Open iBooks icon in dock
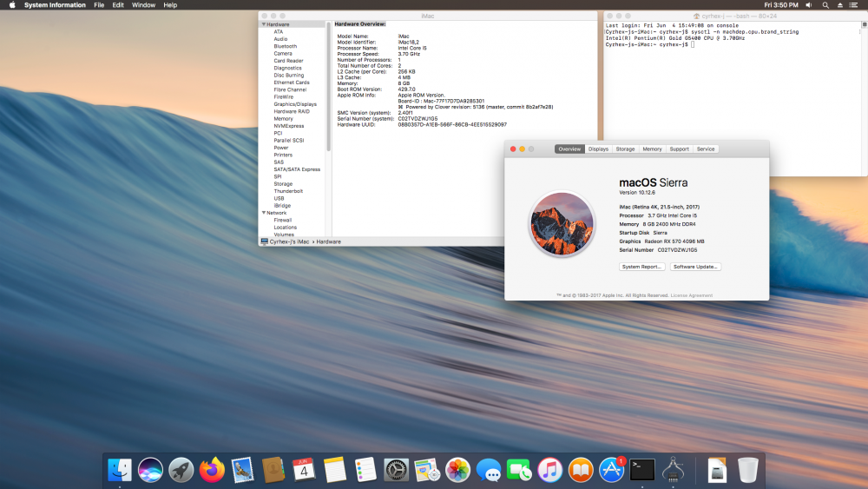Viewport: 868px width, 489px height. (x=581, y=470)
